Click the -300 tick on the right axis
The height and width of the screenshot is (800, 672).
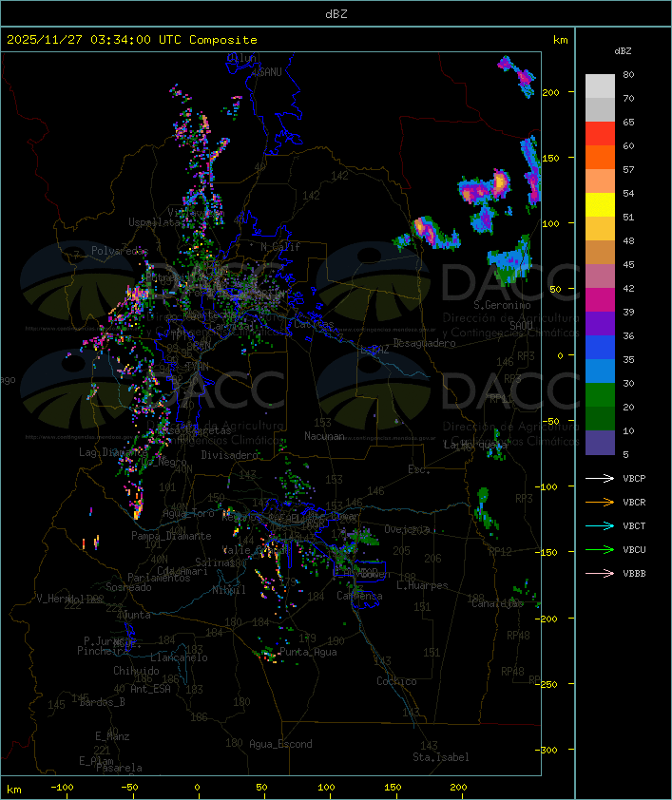click(x=546, y=750)
